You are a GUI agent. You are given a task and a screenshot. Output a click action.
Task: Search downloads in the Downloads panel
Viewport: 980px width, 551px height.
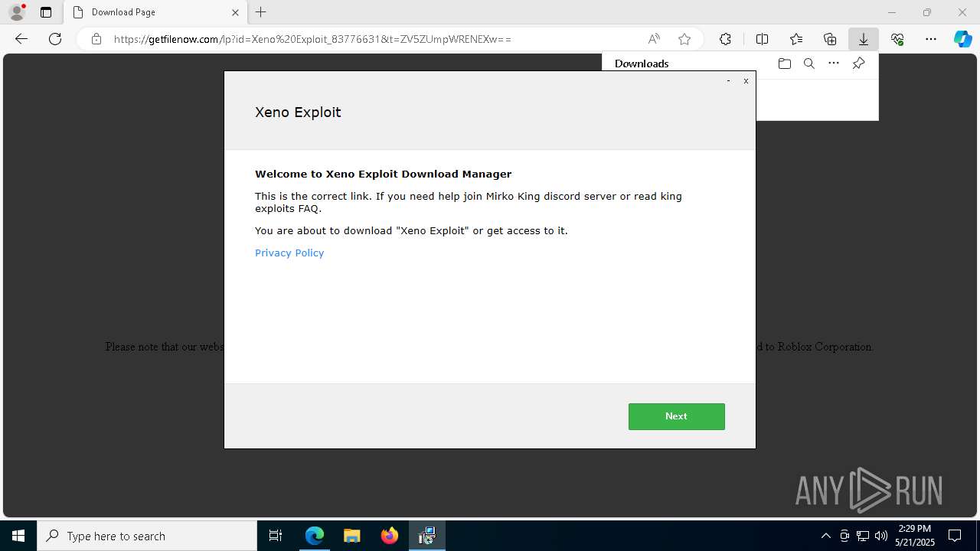[x=808, y=64]
